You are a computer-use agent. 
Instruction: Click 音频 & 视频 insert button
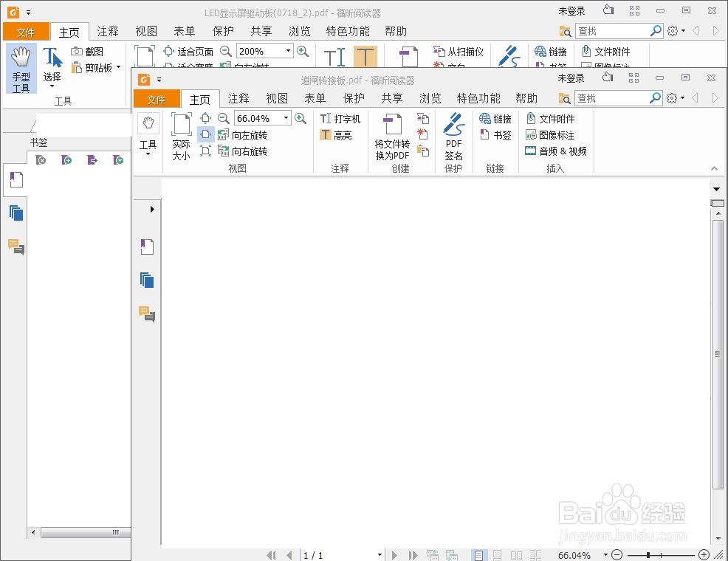pyautogui.click(x=556, y=151)
